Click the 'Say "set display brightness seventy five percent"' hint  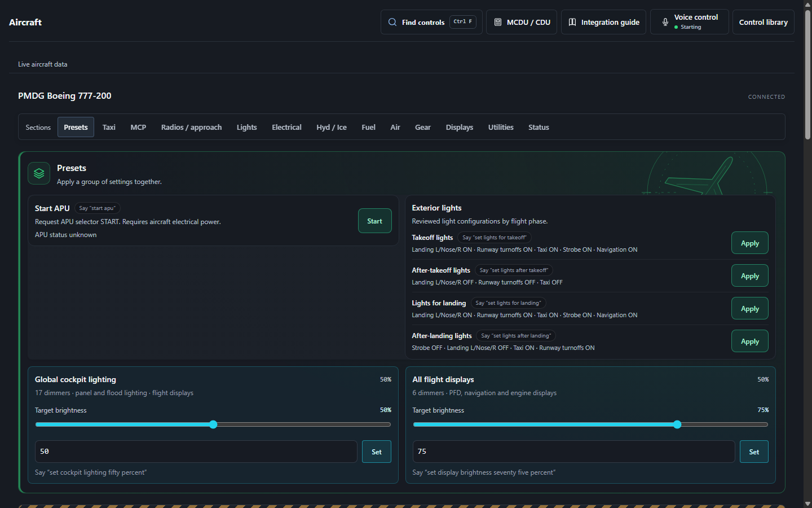[484, 472]
